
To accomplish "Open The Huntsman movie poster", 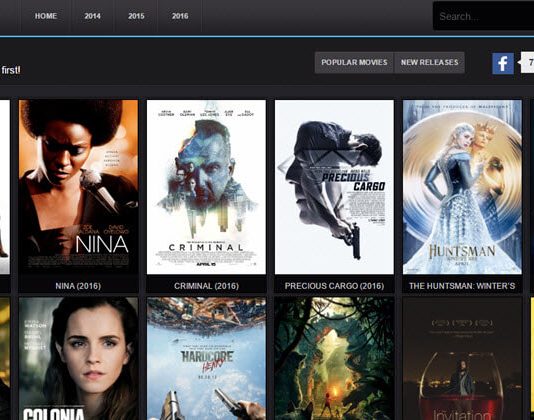I will tap(462, 187).
